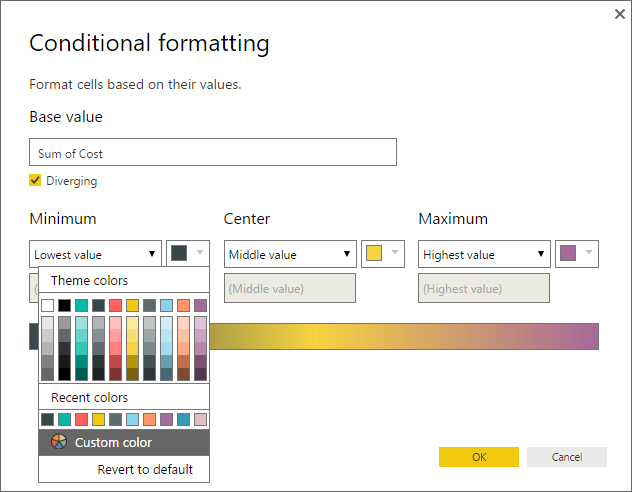Pick the white swatch in Theme colors
The height and width of the screenshot is (492, 632).
point(47,305)
